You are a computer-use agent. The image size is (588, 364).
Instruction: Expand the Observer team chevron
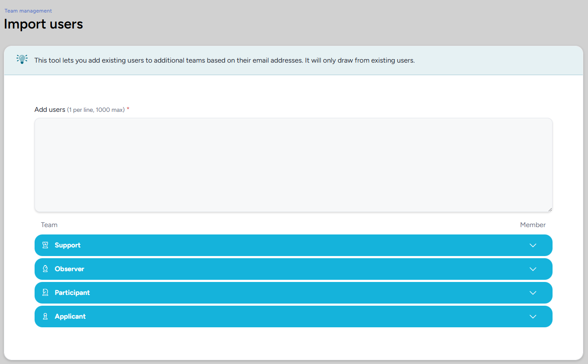tap(533, 269)
